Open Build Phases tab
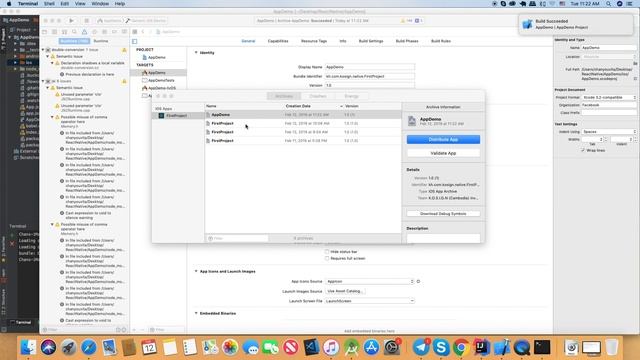640x360 pixels. pyautogui.click(x=407, y=41)
